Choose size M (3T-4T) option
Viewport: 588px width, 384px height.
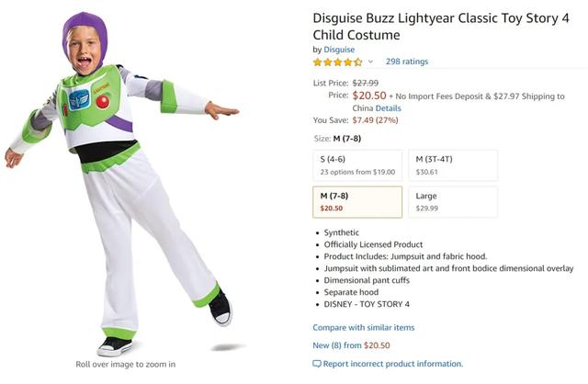coord(453,165)
